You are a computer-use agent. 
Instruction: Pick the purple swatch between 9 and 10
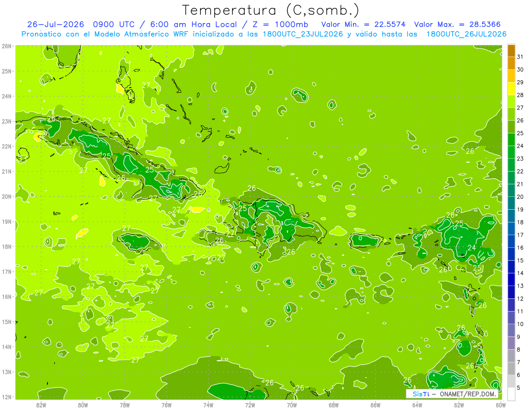[x=511, y=330]
